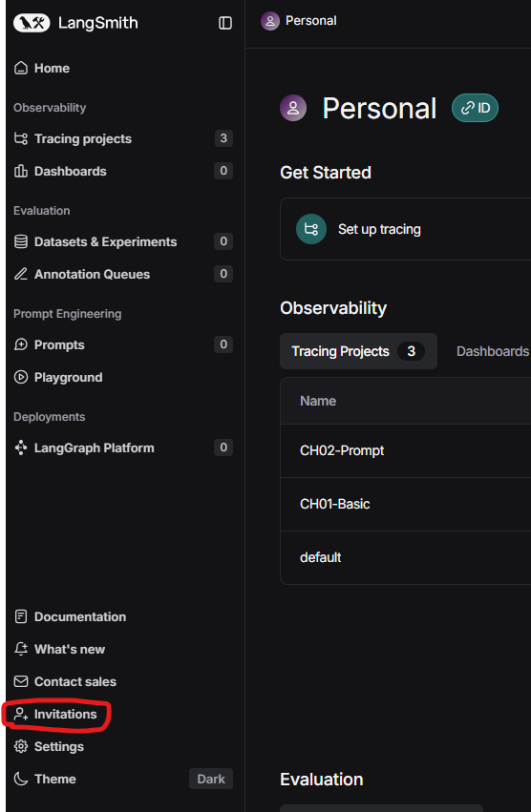
Task: Click the Name column header
Action: 318,401
